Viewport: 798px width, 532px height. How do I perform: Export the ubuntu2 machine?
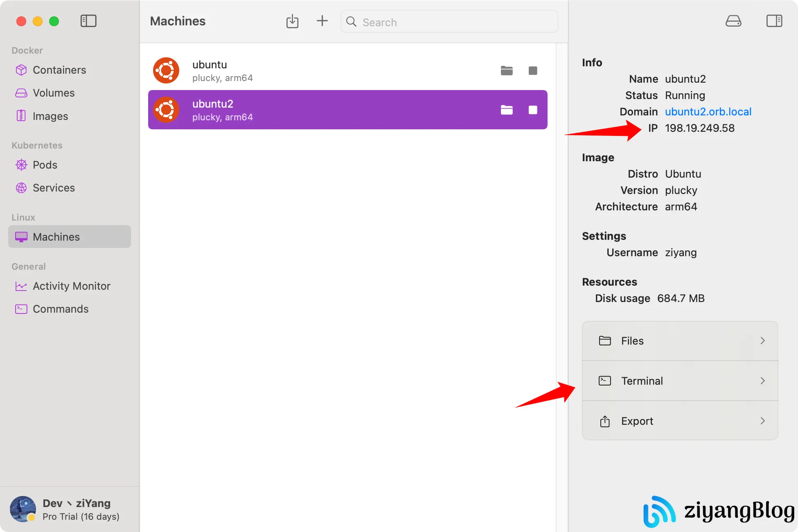(x=680, y=421)
